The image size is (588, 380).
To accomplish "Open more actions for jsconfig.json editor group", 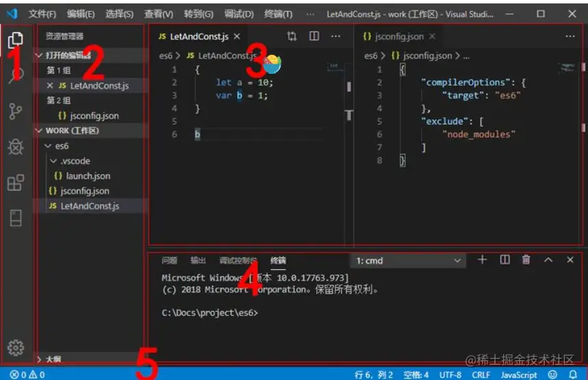I will pyautogui.click(x=570, y=36).
